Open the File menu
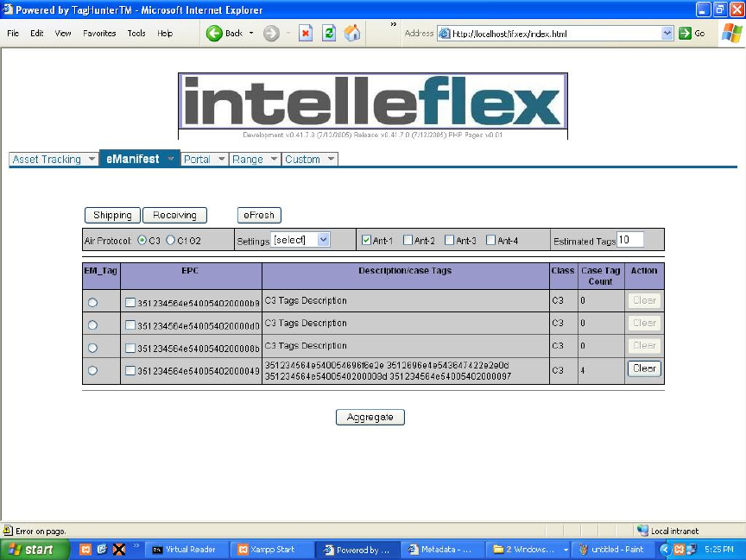 click(x=13, y=34)
